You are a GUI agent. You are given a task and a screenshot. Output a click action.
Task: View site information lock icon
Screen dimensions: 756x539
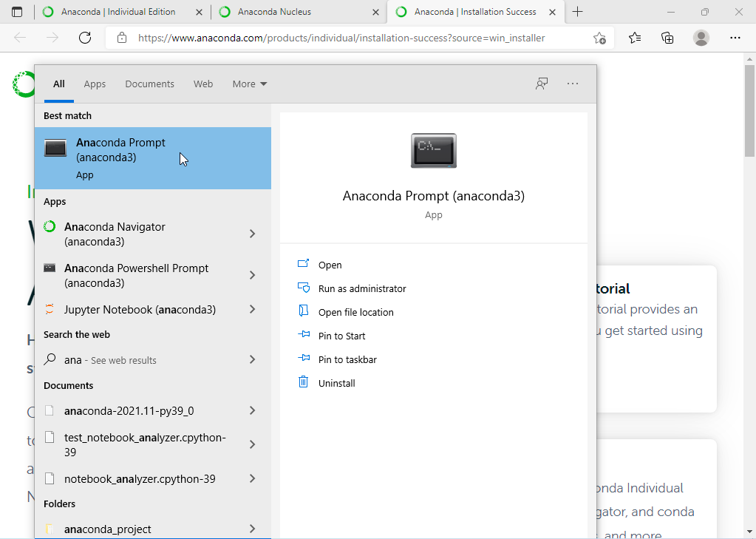click(x=122, y=38)
